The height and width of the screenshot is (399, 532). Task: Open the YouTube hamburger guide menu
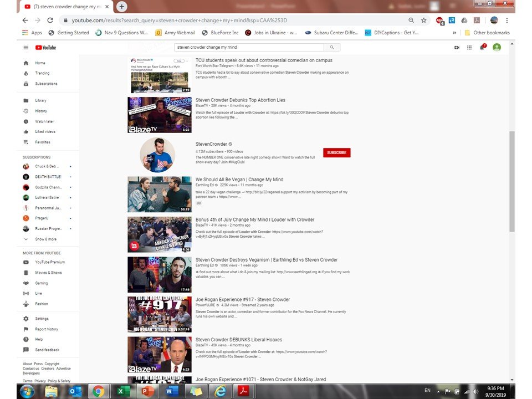(26, 48)
